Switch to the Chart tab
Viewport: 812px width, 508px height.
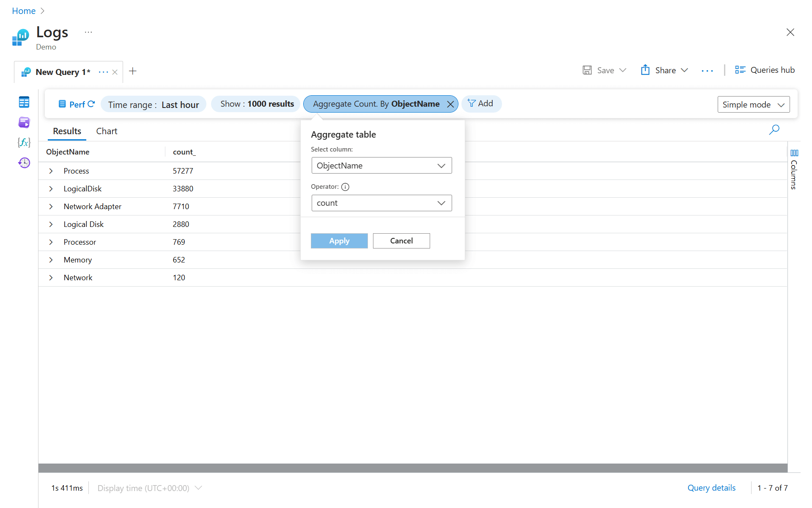click(107, 131)
